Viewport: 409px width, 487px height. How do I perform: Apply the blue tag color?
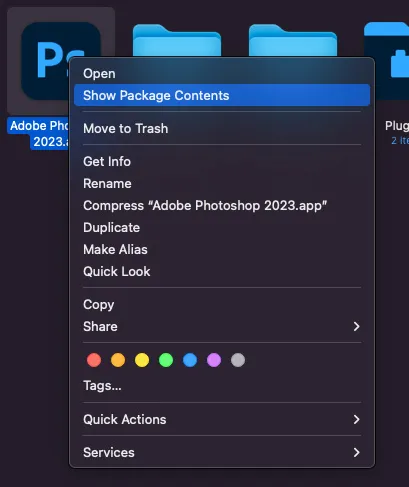point(190,360)
